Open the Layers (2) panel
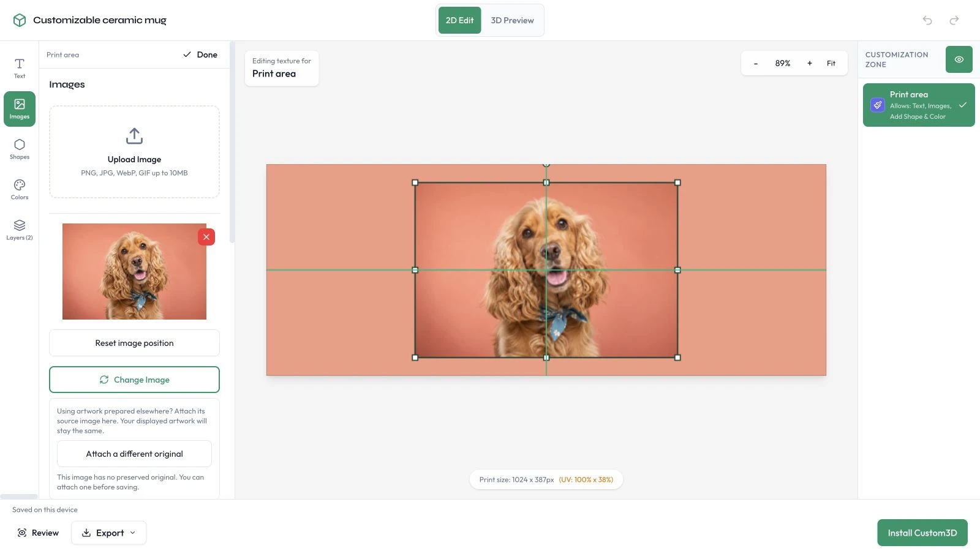 pos(20,230)
